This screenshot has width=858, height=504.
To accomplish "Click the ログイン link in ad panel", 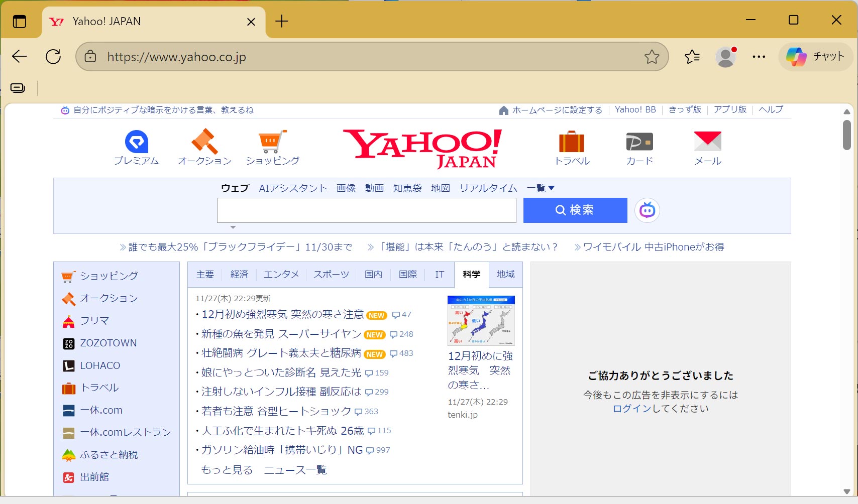I will tap(631, 409).
